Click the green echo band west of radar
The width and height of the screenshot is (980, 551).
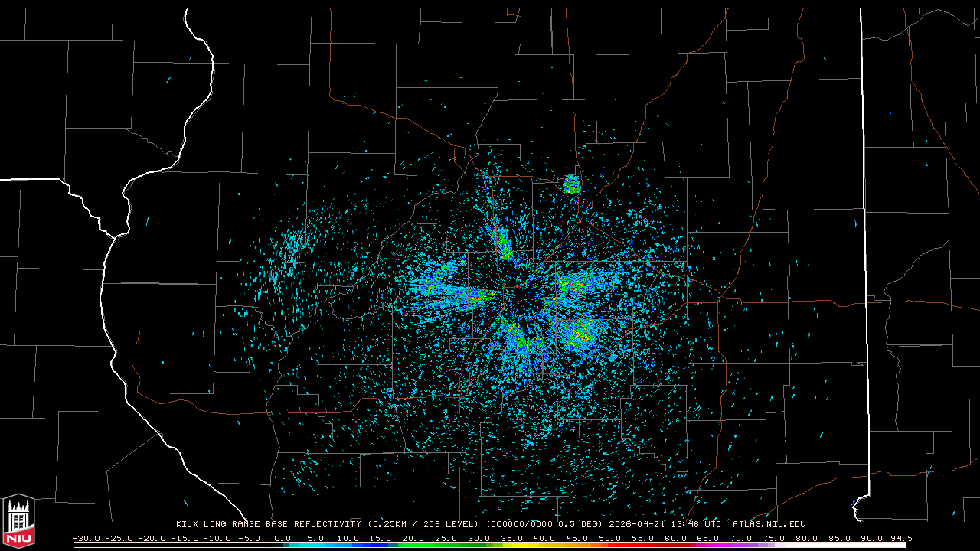[452, 292]
